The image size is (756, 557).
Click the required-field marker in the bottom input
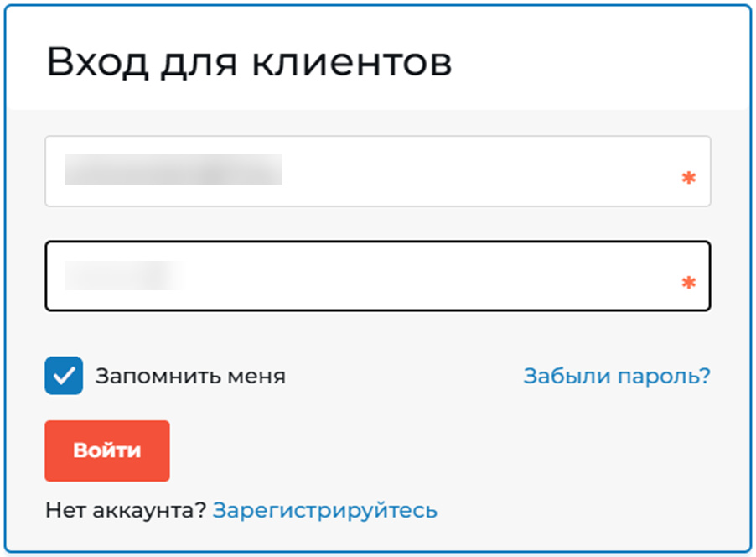point(688,283)
